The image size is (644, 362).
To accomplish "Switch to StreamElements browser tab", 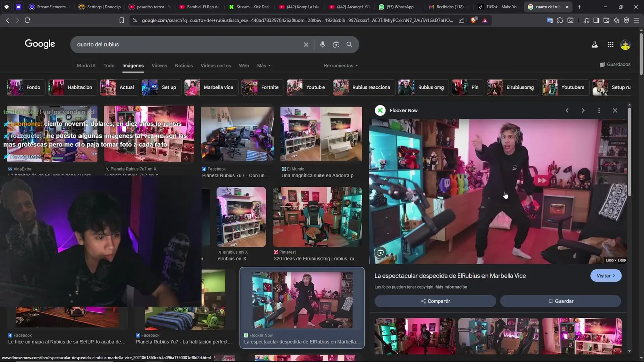I will (50, 7).
